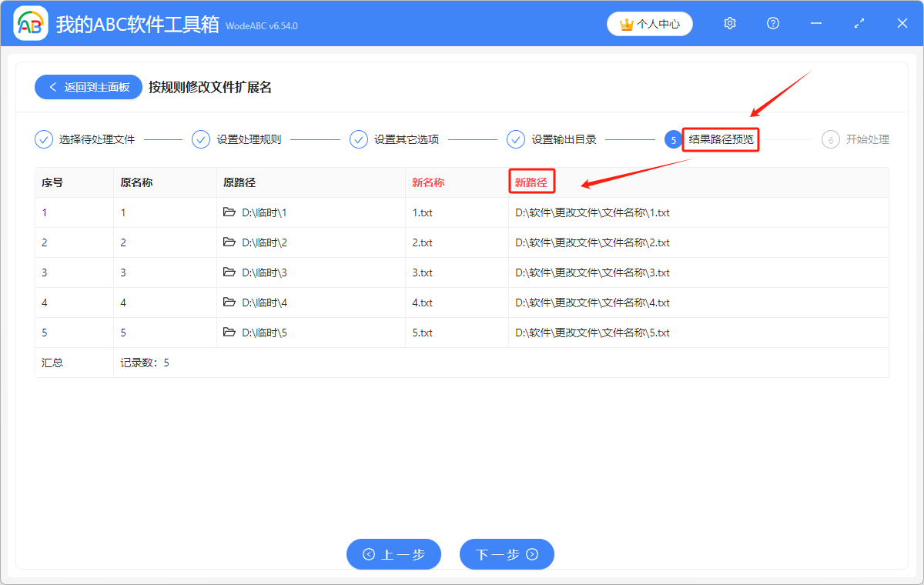Click the 设置处理规则 step label
Viewport: 924px width, 585px height.
coord(250,139)
